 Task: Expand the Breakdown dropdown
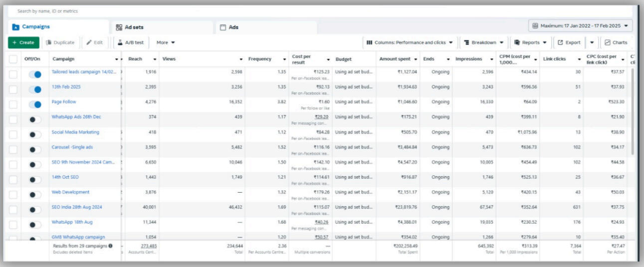[482, 42]
